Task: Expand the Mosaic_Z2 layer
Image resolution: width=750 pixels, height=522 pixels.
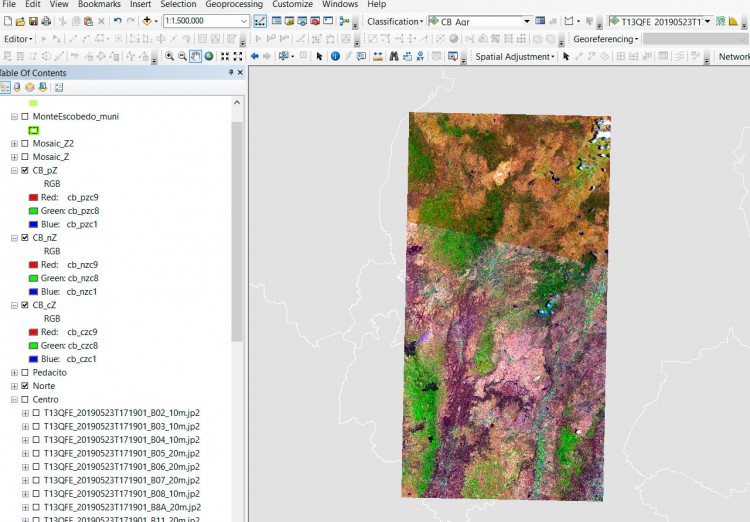Action: 14,143
